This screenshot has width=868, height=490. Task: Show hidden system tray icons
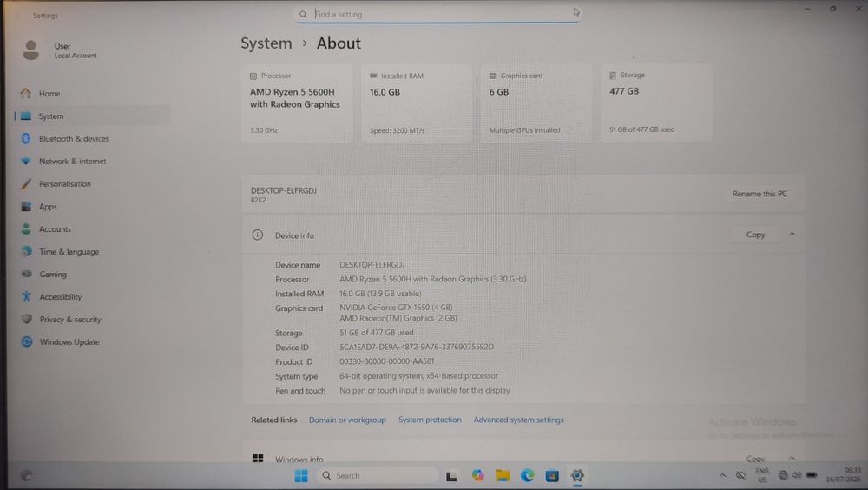[x=722, y=475]
